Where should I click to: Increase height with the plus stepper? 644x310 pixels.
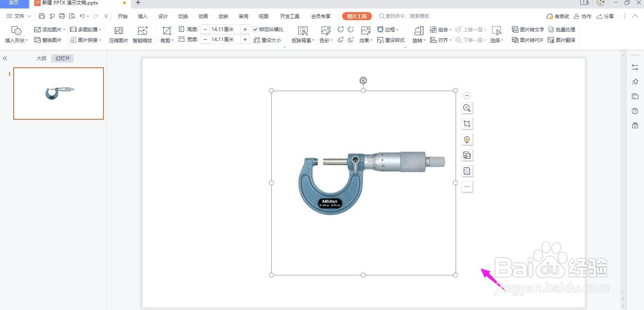pyautogui.click(x=245, y=29)
